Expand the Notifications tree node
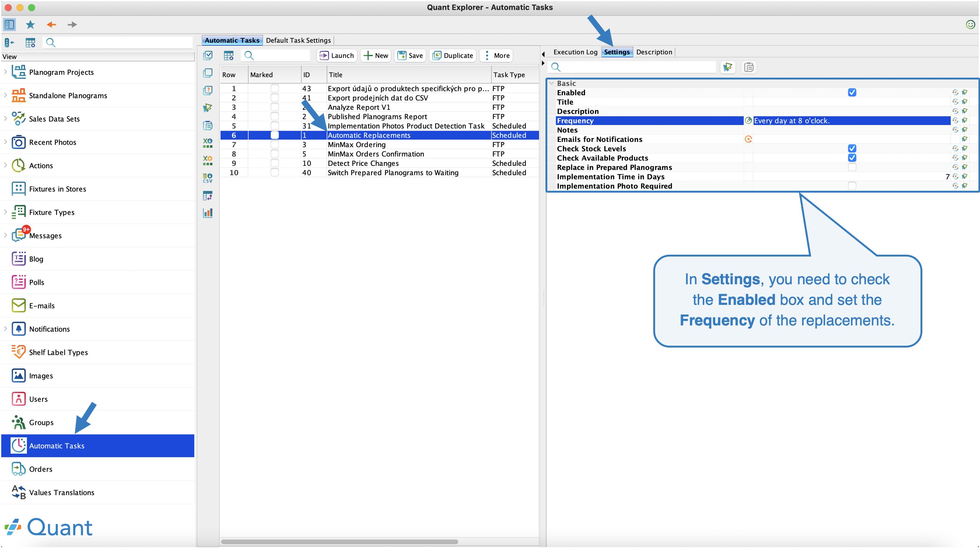The image size is (980, 548). [x=5, y=328]
